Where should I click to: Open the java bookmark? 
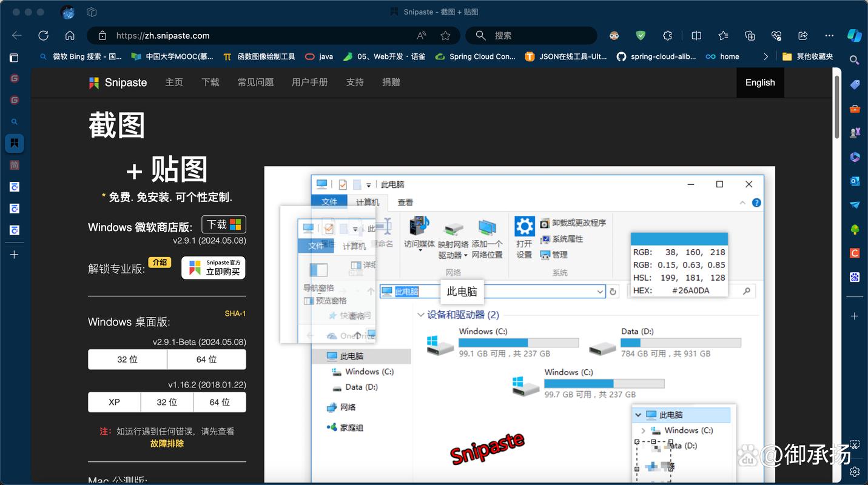click(x=319, y=56)
